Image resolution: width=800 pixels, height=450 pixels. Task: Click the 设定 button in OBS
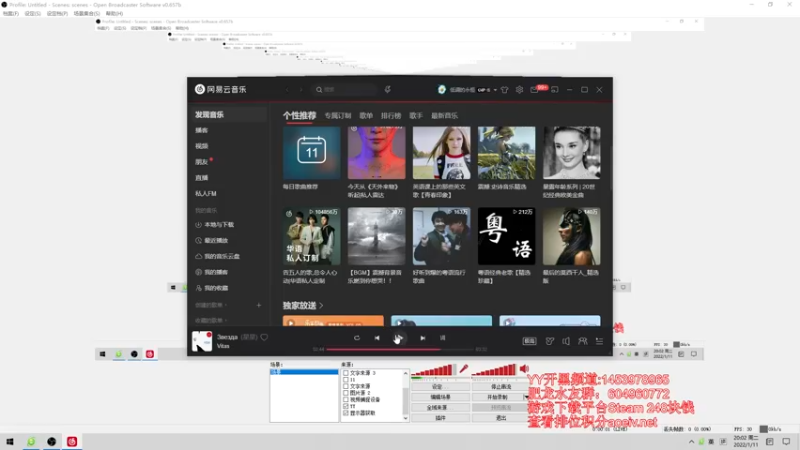(x=440, y=387)
